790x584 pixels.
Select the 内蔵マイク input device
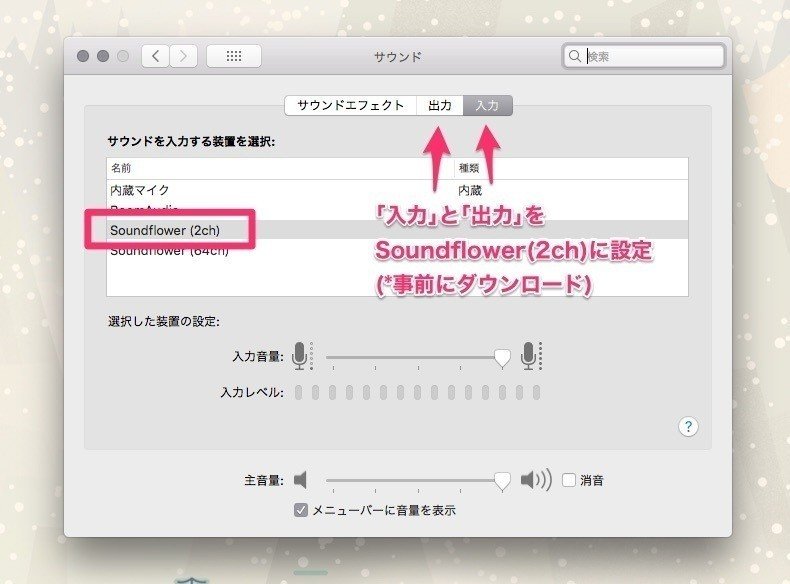(x=397, y=190)
